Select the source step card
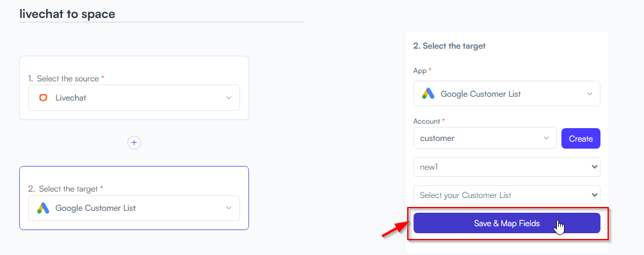The width and height of the screenshot is (644, 255). [x=134, y=88]
